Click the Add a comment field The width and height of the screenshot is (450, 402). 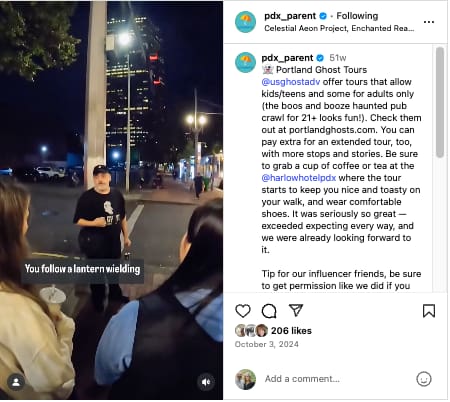[x=335, y=379]
